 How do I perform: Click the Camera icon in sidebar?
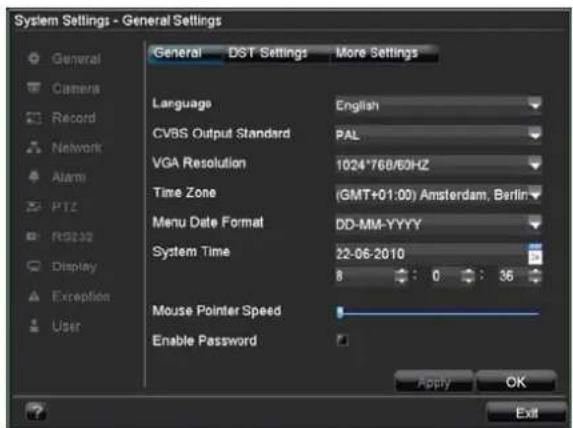[34, 88]
